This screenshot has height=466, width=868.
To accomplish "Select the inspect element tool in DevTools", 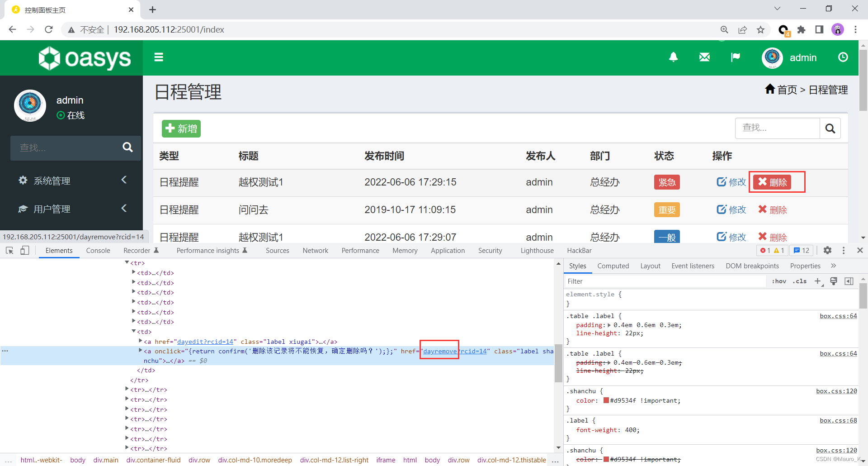I will point(9,250).
